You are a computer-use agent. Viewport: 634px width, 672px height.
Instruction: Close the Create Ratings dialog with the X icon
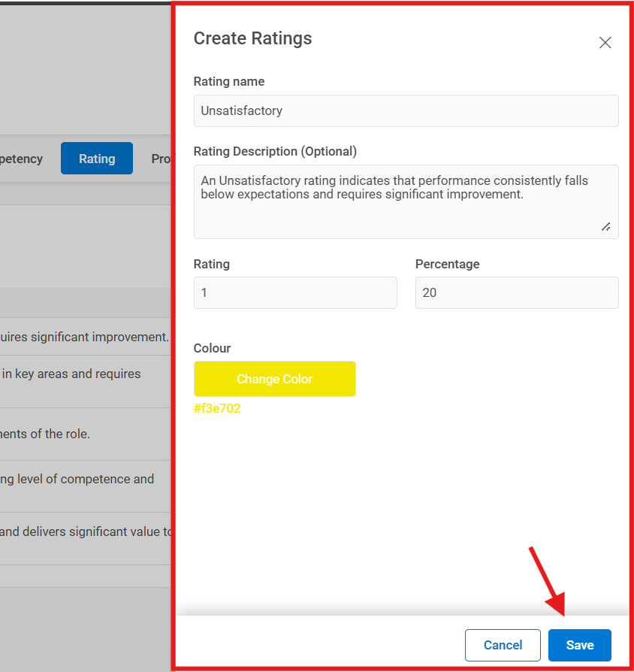tap(605, 43)
